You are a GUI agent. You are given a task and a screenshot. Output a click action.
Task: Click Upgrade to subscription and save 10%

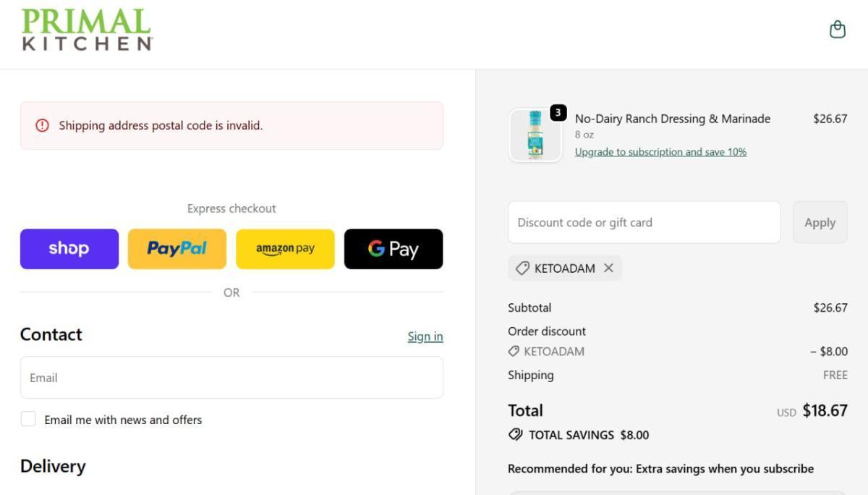pos(660,152)
